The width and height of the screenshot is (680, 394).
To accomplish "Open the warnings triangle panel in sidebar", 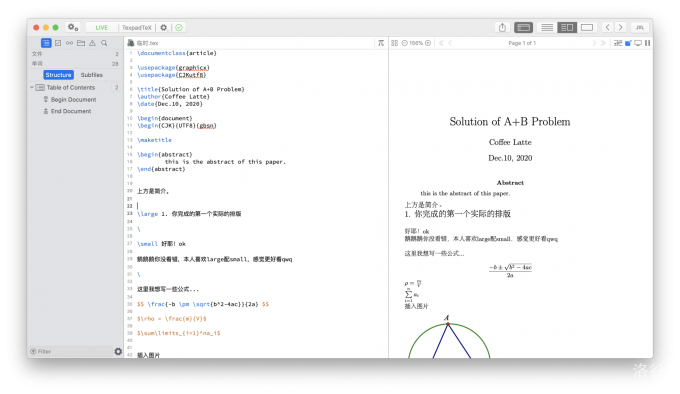I will pos(92,43).
